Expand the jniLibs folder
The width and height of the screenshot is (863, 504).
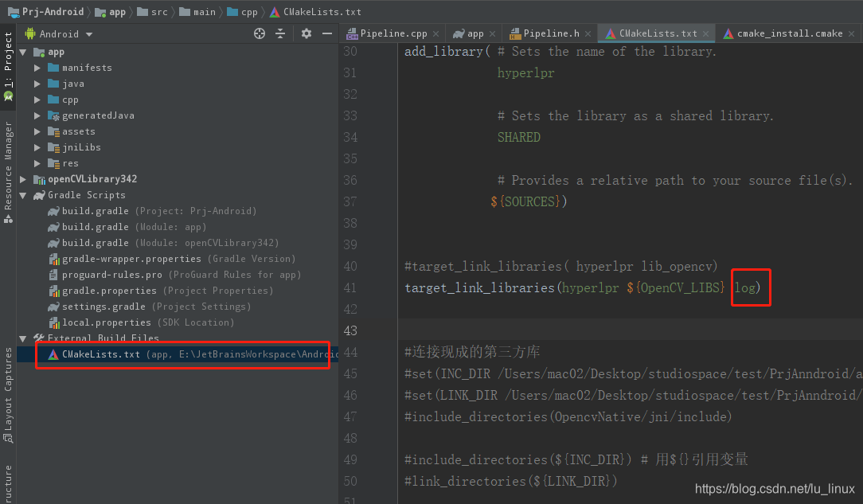(x=37, y=147)
